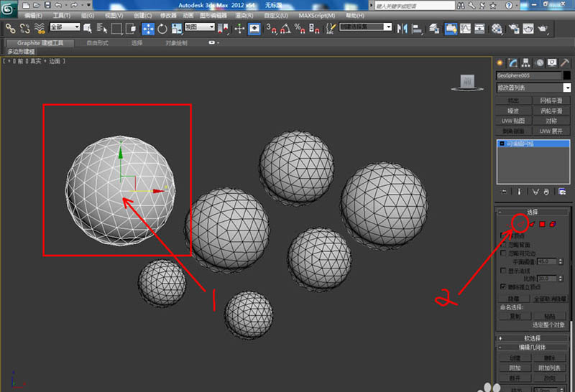Open the Hierarchy panel tab

(x=525, y=62)
